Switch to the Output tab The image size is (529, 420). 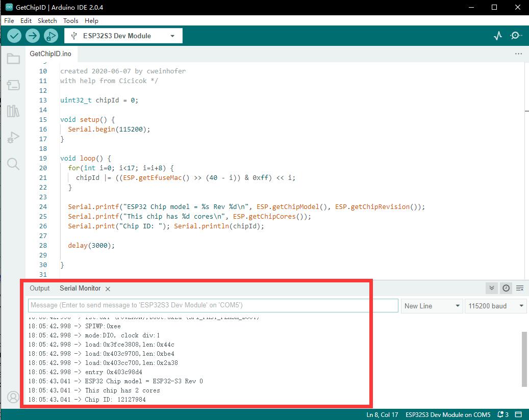[40, 288]
